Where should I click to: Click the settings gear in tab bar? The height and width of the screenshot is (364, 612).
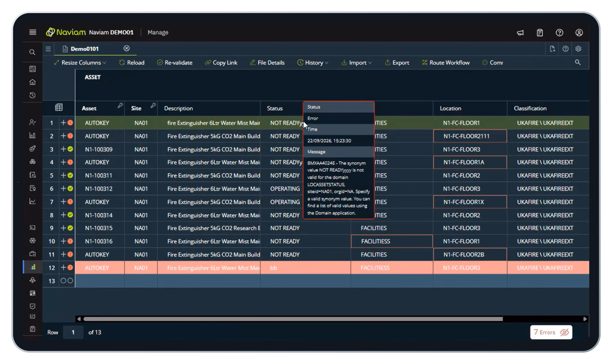[x=578, y=49]
